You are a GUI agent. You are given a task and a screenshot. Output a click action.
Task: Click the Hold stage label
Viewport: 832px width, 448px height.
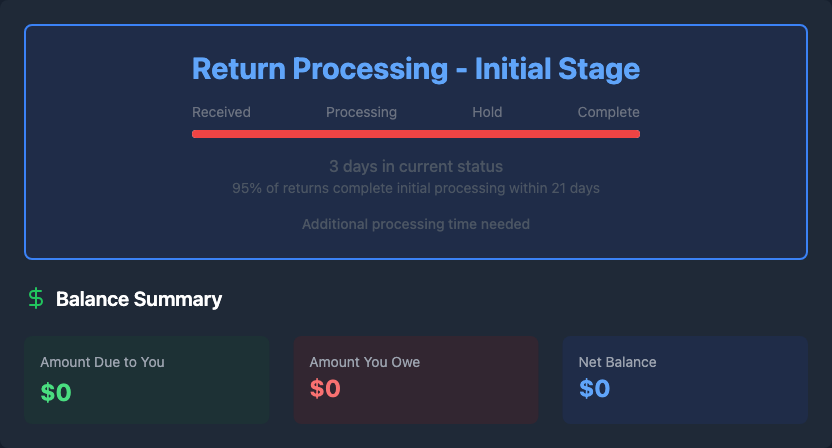click(x=487, y=112)
